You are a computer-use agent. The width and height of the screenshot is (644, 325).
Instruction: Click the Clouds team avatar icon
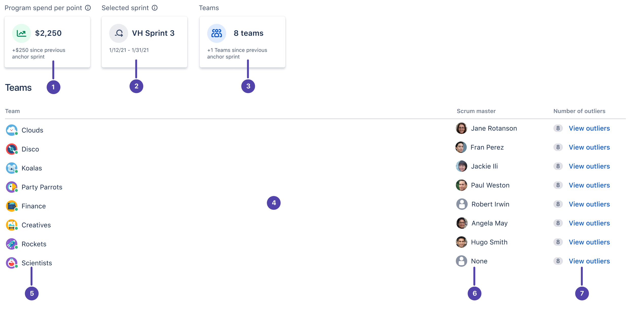(12, 130)
